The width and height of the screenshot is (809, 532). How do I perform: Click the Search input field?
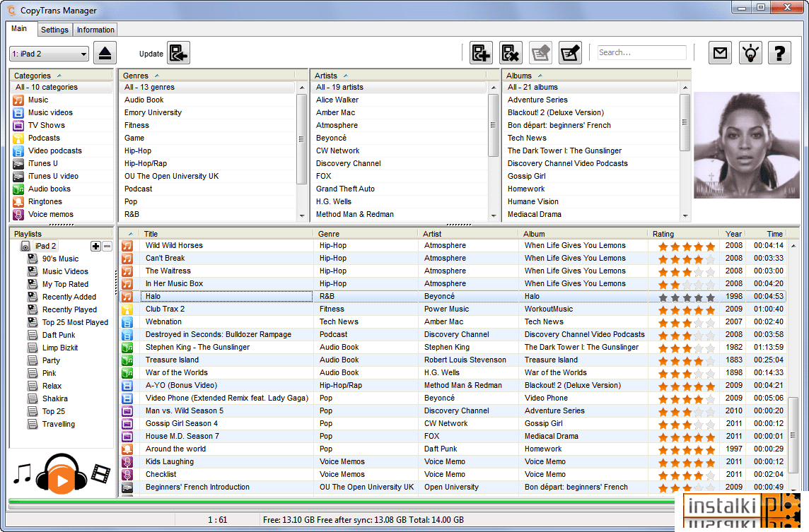pyautogui.click(x=642, y=52)
